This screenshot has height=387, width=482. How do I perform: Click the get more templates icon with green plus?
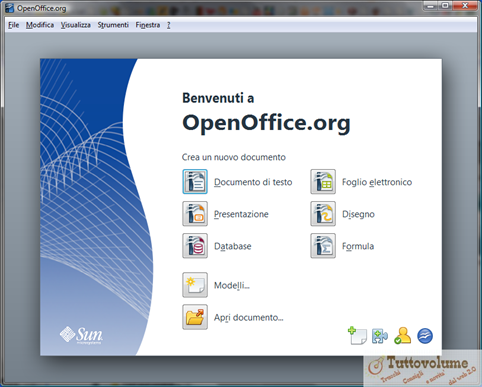(x=357, y=335)
